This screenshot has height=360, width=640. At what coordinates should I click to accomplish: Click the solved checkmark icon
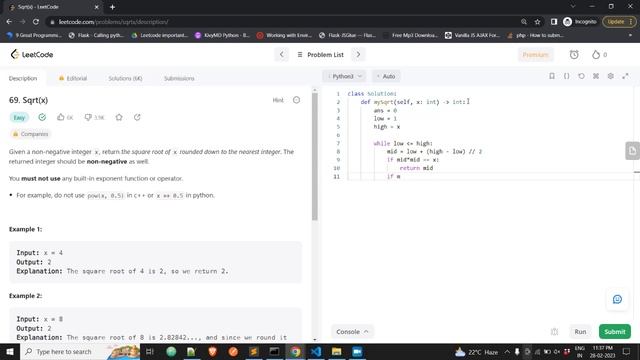(42, 117)
